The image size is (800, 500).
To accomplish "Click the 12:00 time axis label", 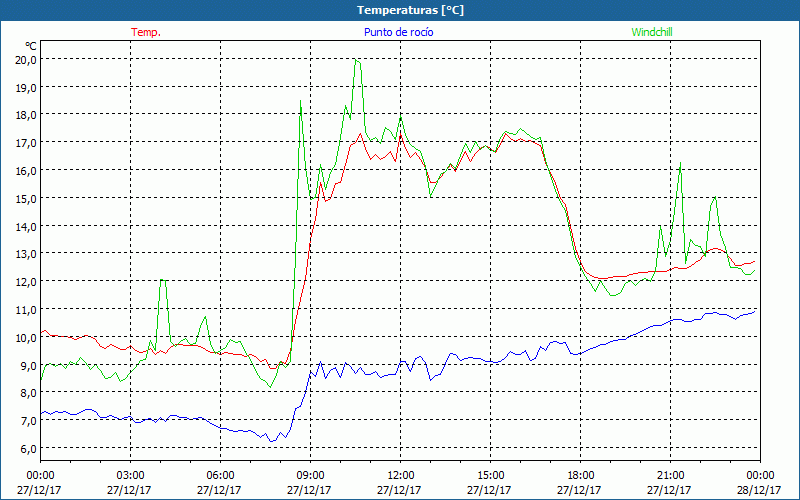I will coord(401,476).
